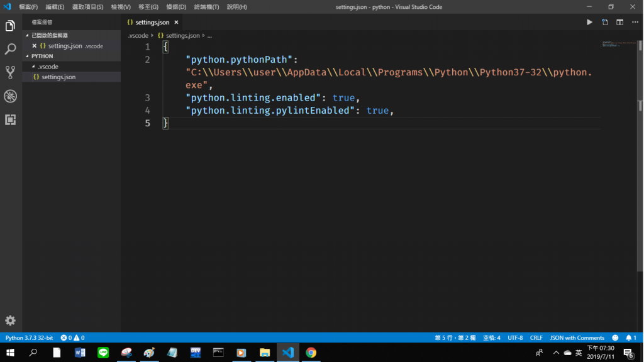Close settings.json in open editors list
This screenshot has height=362, width=644.
pos(35,46)
